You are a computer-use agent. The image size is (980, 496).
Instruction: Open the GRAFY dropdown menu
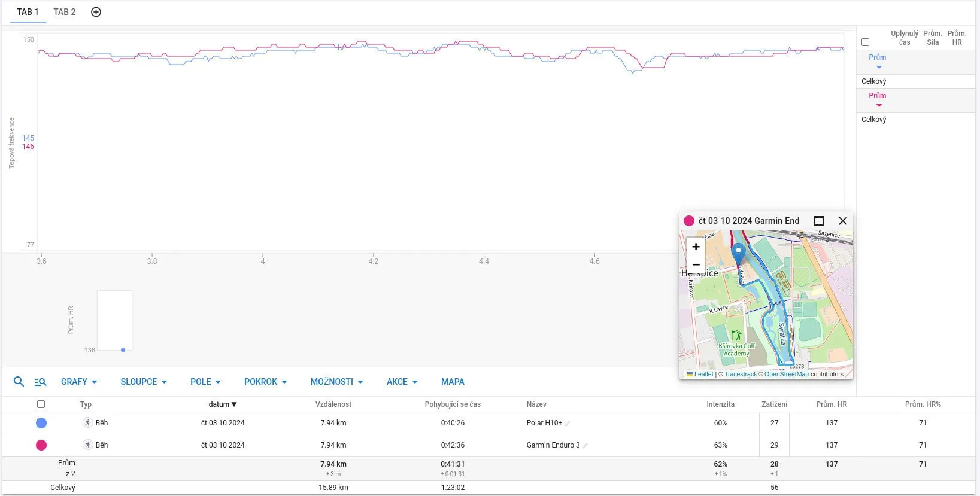click(x=79, y=382)
